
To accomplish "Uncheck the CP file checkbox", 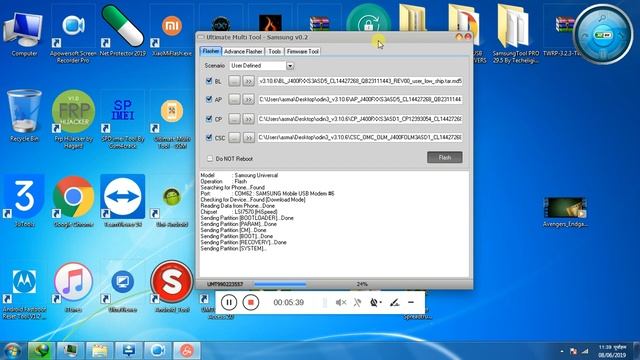I will coord(209,119).
